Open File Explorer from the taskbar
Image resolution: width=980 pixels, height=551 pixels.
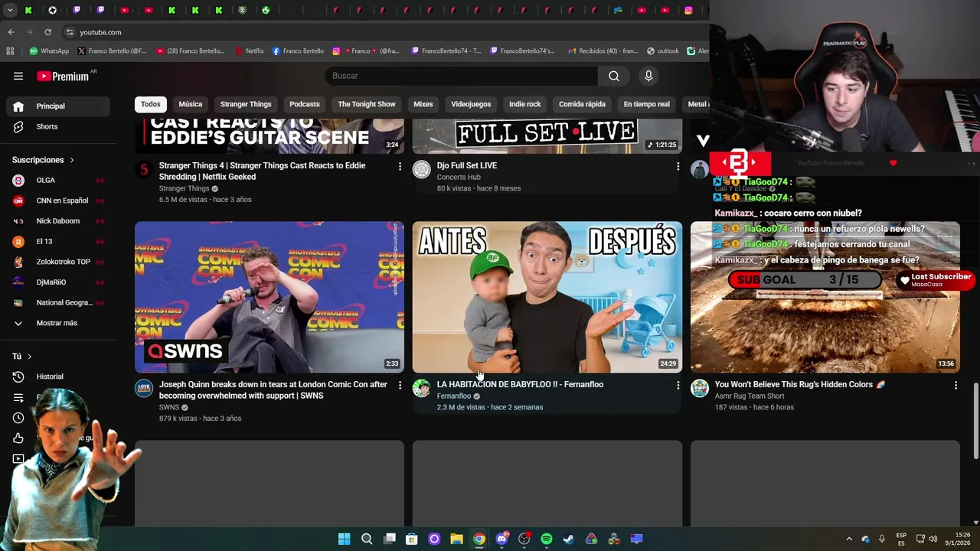pos(456,539)
